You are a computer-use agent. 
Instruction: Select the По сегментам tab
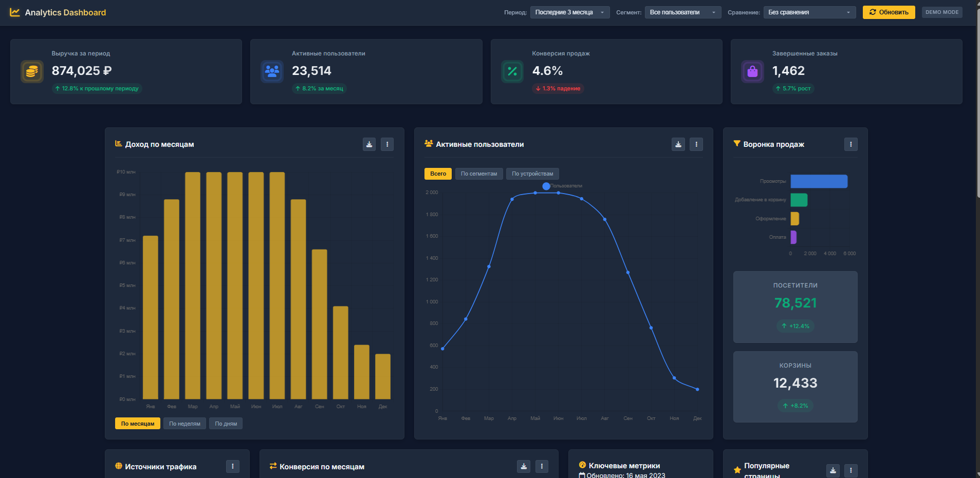tap(479, 174)
